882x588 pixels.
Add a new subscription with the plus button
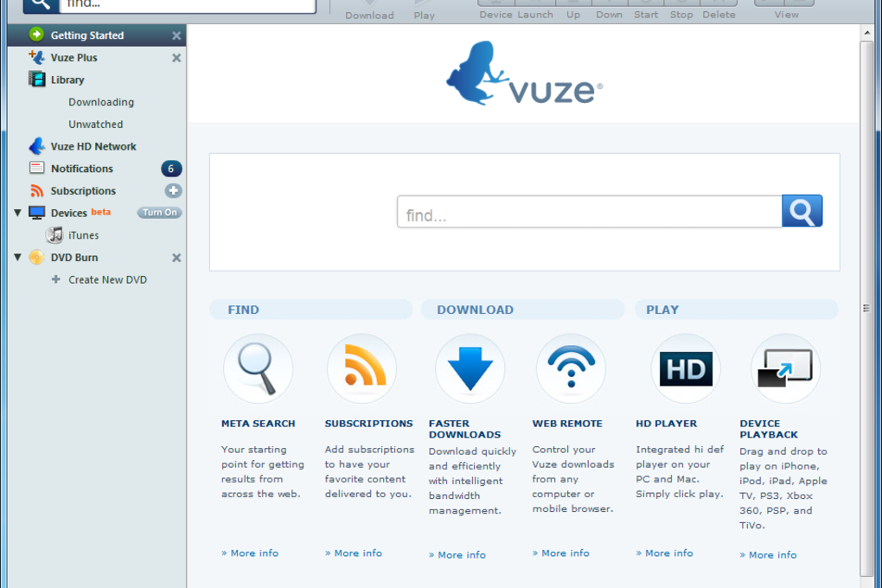173,191
